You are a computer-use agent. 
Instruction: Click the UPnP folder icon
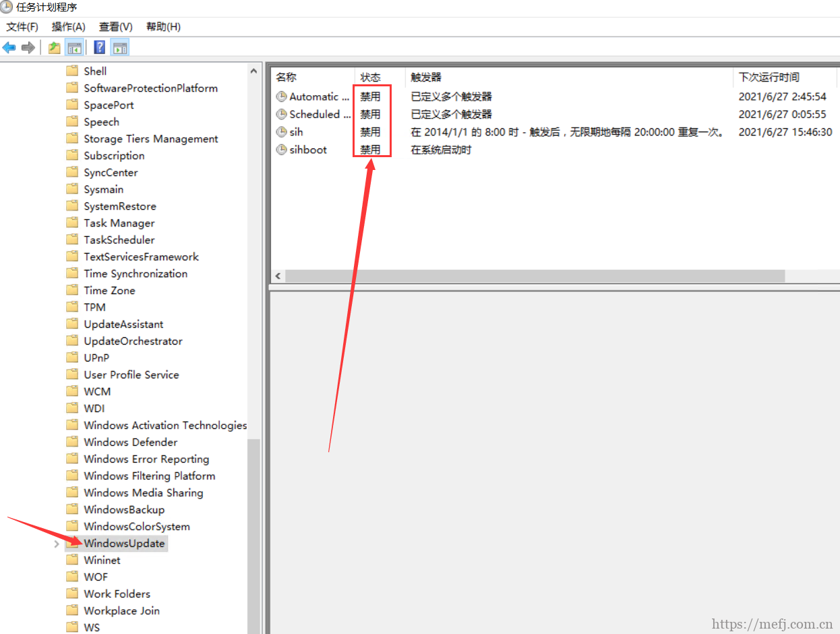click(x=72, y=357)
